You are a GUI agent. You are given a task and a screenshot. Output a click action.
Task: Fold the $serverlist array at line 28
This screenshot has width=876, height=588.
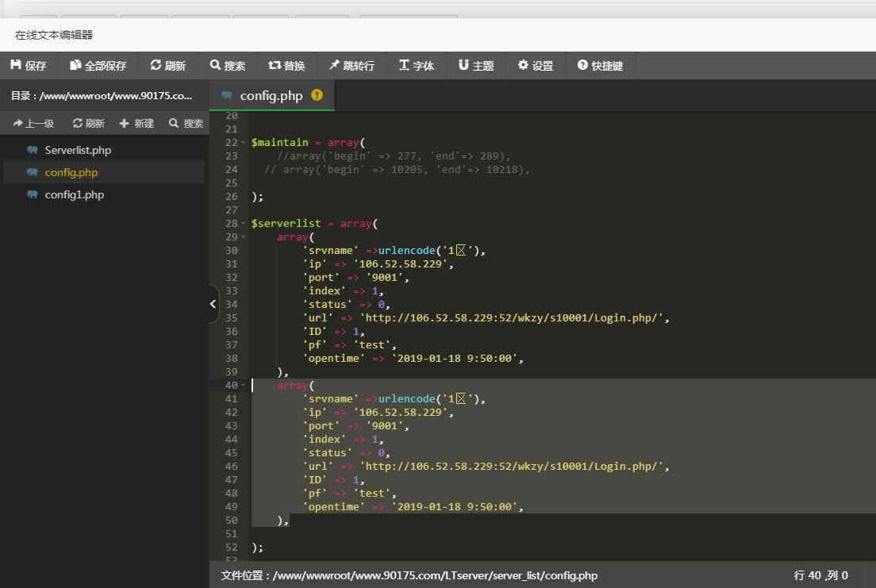coord(244,224)
